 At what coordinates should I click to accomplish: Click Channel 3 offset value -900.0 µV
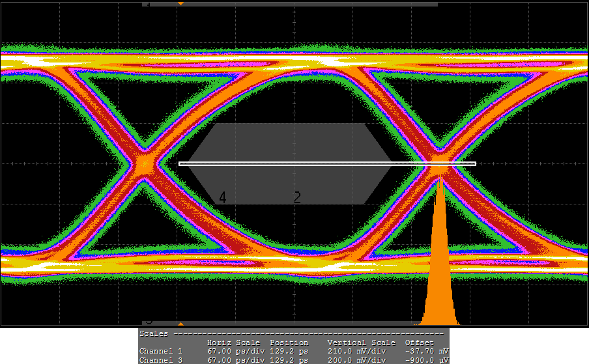tap(427, 360)
